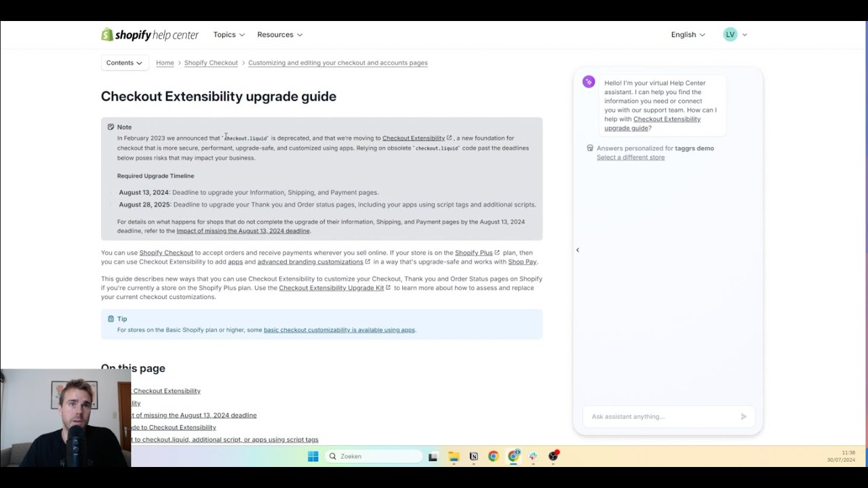Open Shopify Checkout link in paragraph
The image size is (868, 488).
tap(166, 253)
